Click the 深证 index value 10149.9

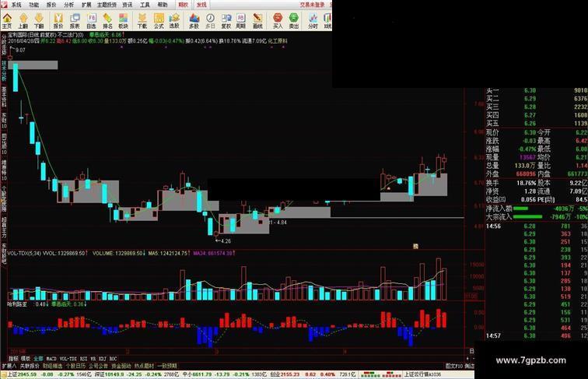114,374
